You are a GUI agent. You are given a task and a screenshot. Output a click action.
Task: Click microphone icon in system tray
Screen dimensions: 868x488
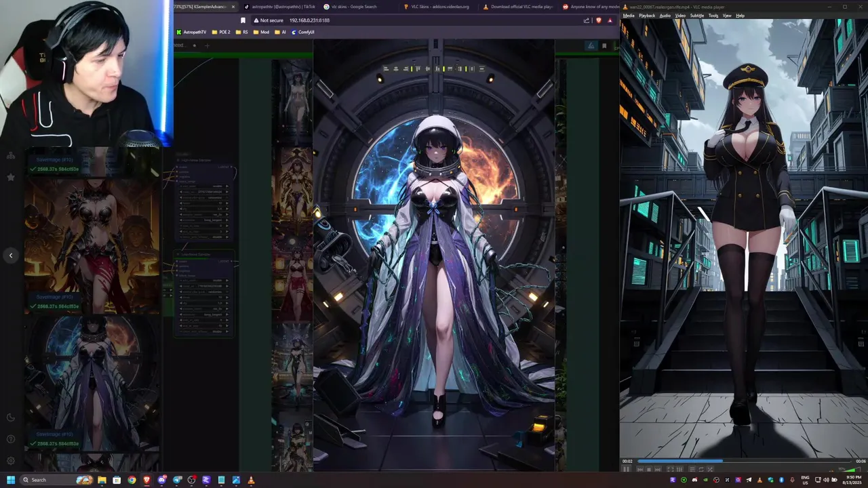coord(792,480)
